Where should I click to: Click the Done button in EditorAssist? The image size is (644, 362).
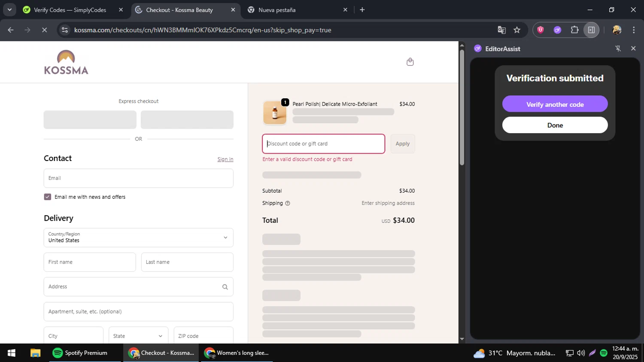pyautogui.click(x=555, y=125)
